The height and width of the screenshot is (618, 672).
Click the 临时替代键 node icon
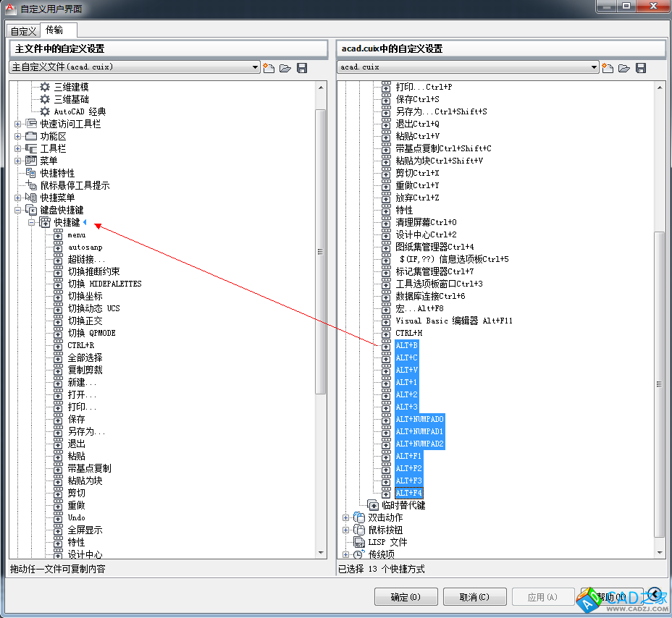click(x=373, y=505)
